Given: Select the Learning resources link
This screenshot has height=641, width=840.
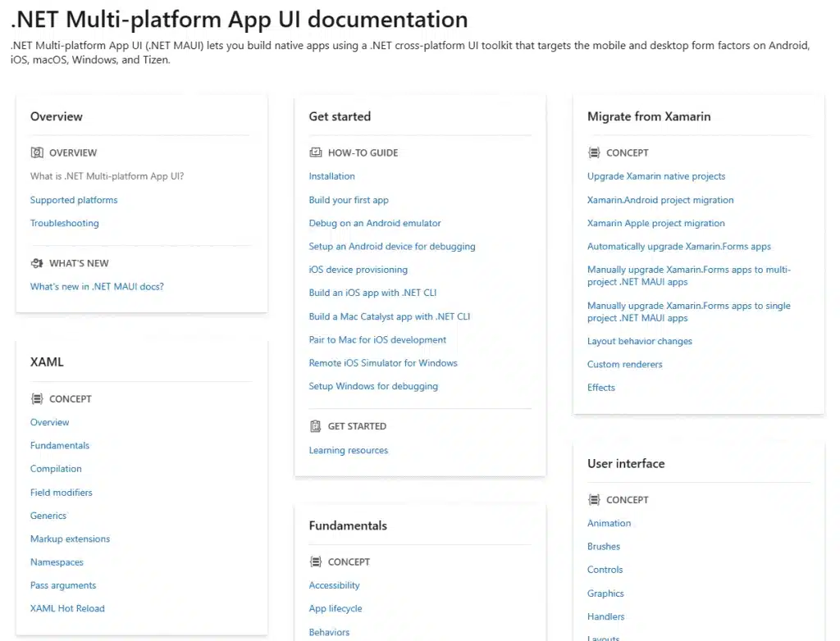Looking at the screenshot, I should 348,450.
